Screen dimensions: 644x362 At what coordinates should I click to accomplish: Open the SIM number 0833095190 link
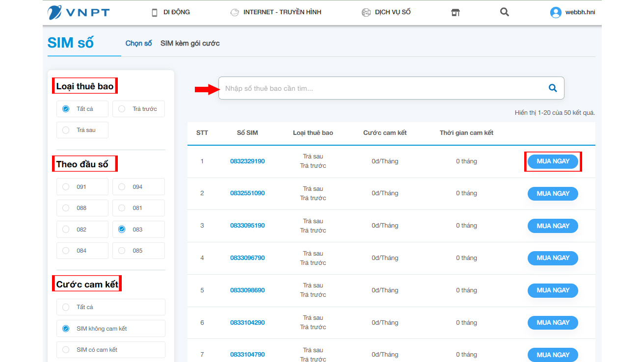pos(247,225)
